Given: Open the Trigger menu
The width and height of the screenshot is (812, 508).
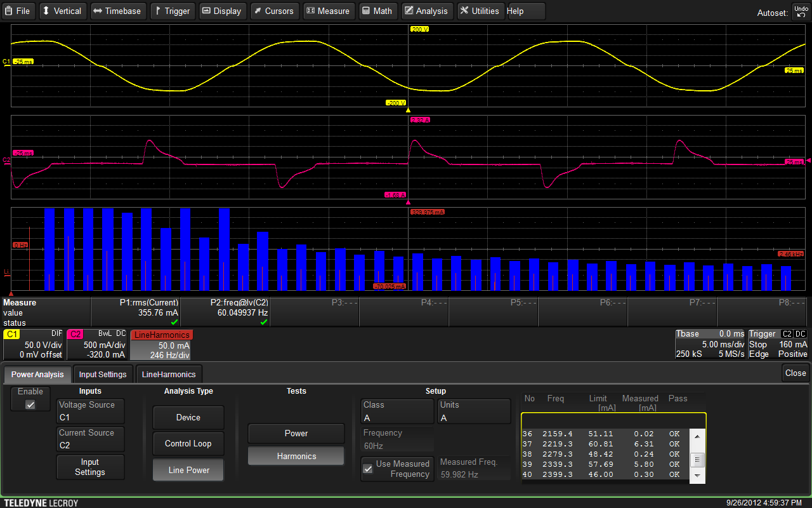Looking at the screenshot, I should 171,11.
